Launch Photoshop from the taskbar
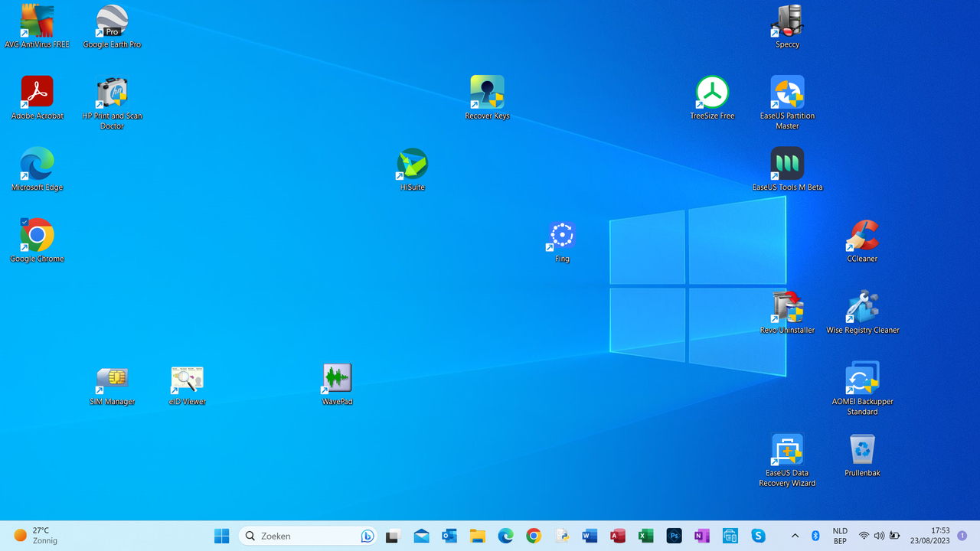Screen dimensions: 980x551 pyautogui.click(x=674, y=536)
